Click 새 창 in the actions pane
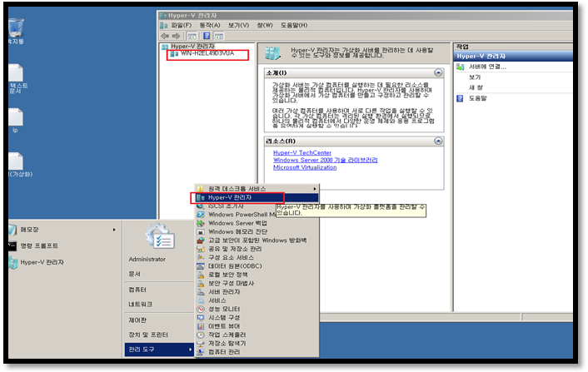Screen dimensions: 588x372 [476, 87]
